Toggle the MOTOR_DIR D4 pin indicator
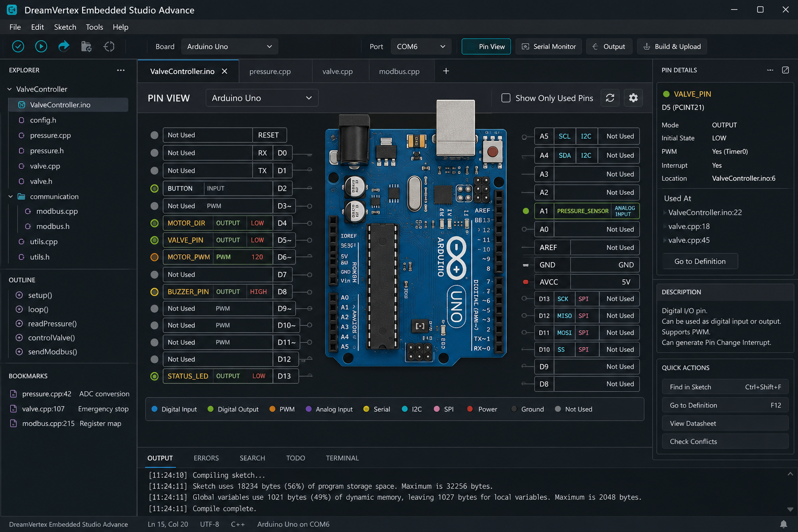This screenshot has width=798, height=532. coord(154,223)
